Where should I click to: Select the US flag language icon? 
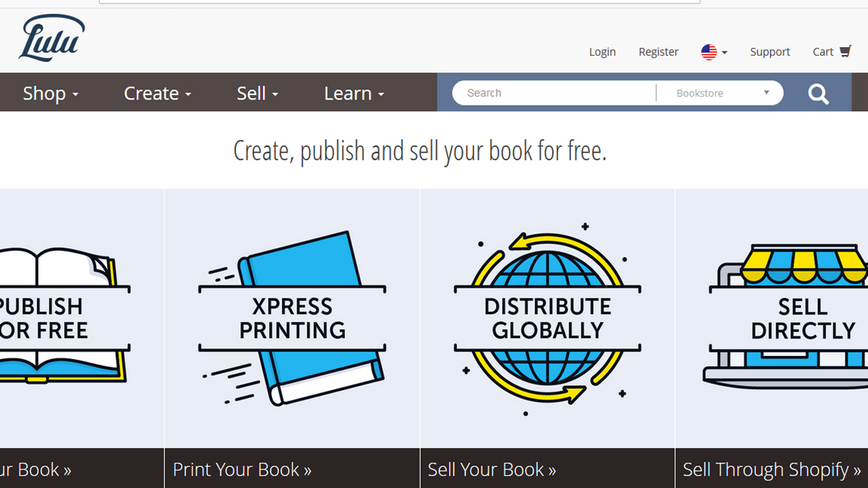[x=709, y=52]
